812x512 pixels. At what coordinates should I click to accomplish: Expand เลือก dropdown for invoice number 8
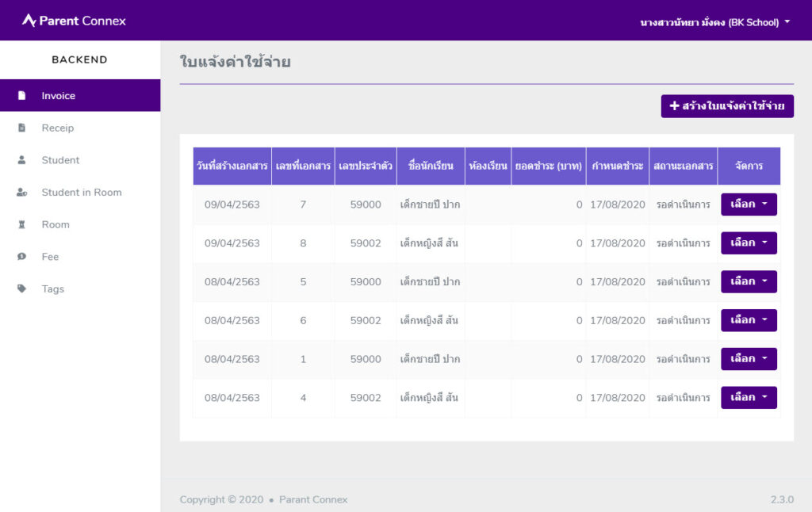[x=748, y=243]
